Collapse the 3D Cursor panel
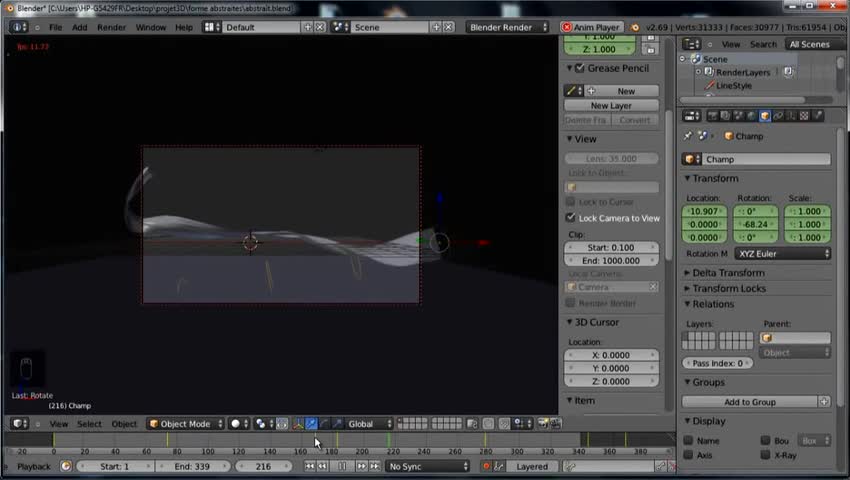This screenshot has height=480, width=850. pos(596,322)
